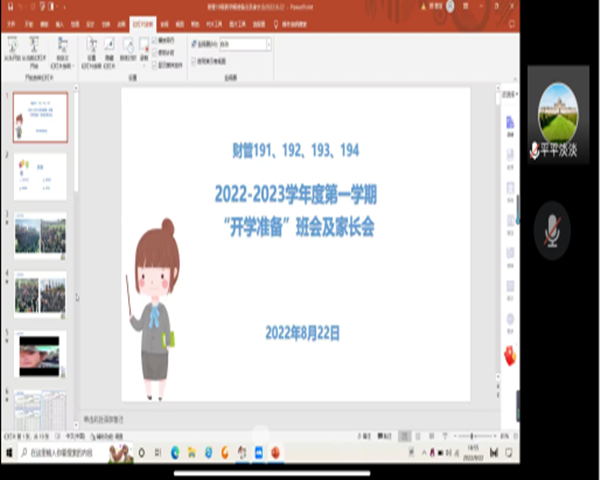Click the Windows Start button
Image resolution: width=600 pixels, height=480 pixels.
pyautogui.click(x=10, y=453)
